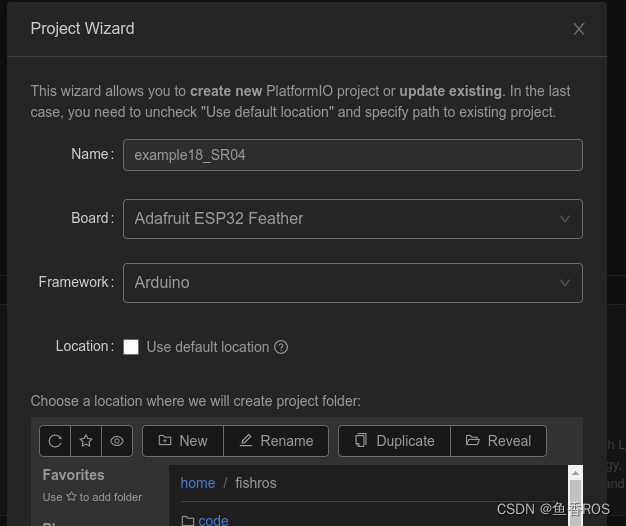Click the Board dropdown chevron arrow
The height and width of the screenshot is (526, 626).
pyautogui.click(x=565, y=219)
